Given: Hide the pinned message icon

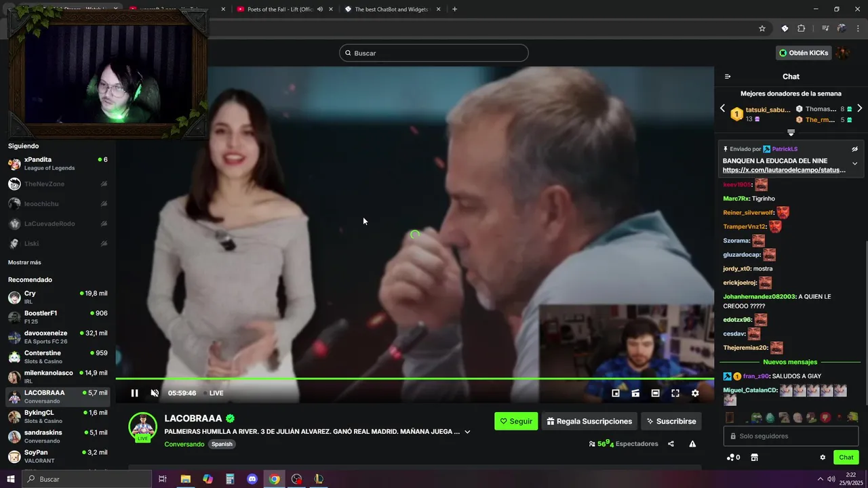Looking at the screenshot, I should 854,149.
